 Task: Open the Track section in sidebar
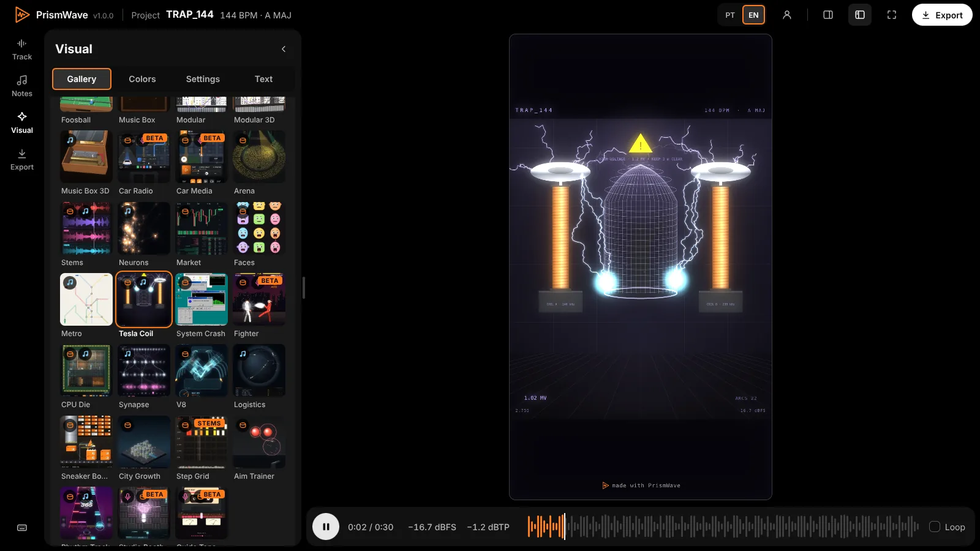coord(22,50)
